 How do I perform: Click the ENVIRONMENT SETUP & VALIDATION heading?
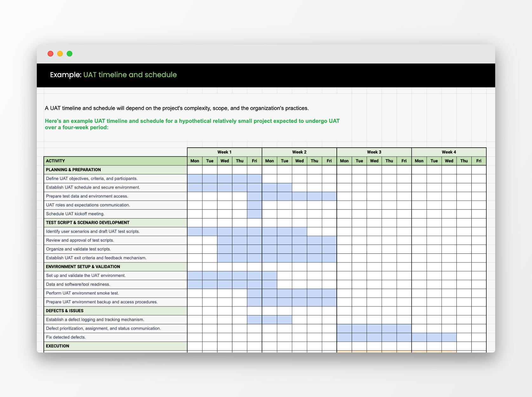(x=115, y=267)
